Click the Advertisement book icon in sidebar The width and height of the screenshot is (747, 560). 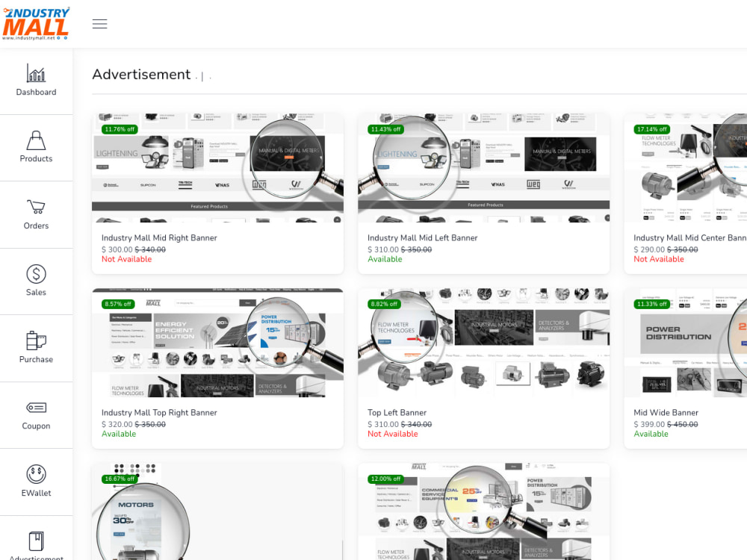36,541
